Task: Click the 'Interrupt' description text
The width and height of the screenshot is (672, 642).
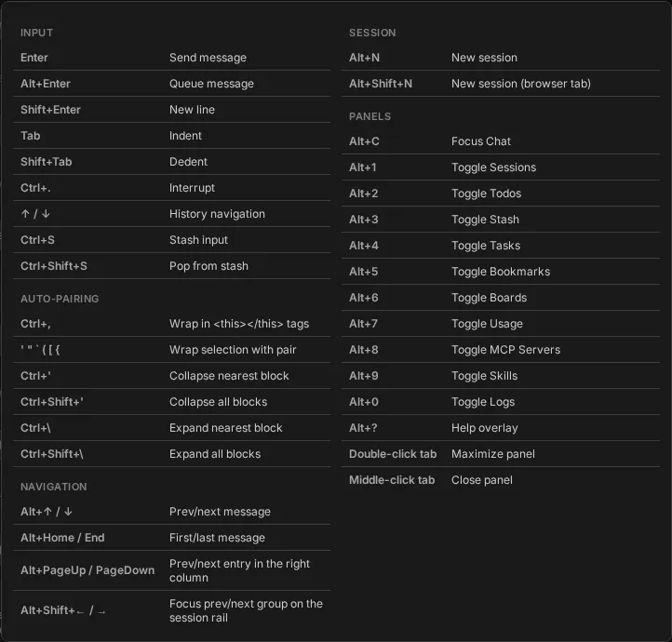Action: (192, 188)
